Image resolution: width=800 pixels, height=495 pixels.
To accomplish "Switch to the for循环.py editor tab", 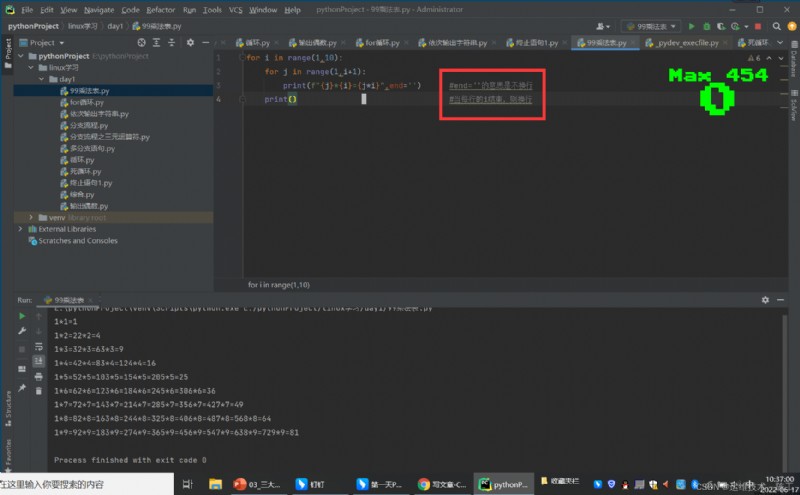I will pos(382,43).
